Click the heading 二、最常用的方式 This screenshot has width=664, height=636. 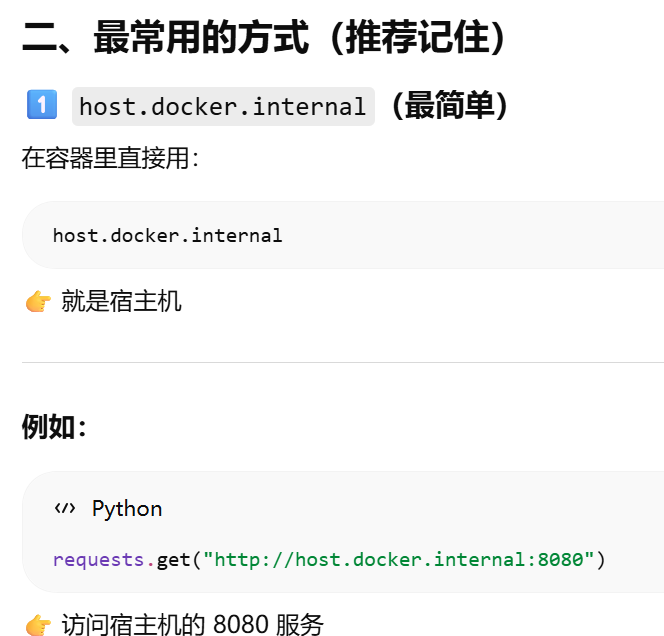click(165, 38)
